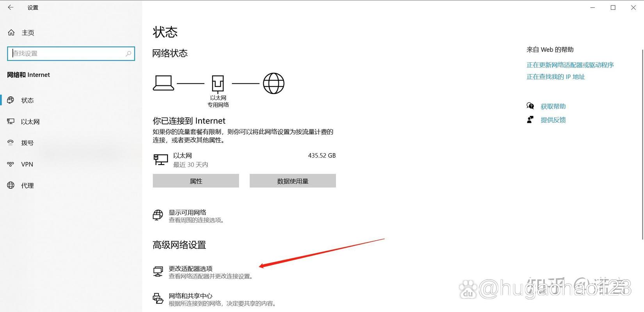Click the 属性 button

(196, 181)
